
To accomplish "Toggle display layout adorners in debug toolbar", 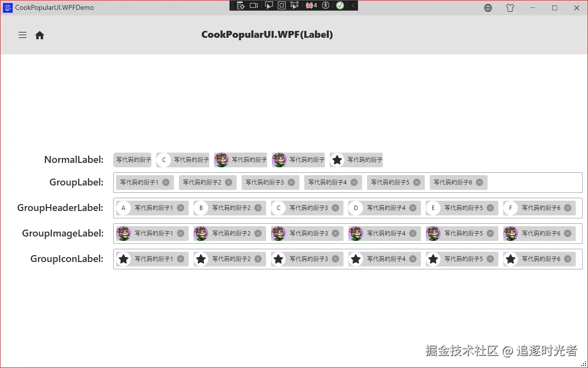I will click(282, 5).
